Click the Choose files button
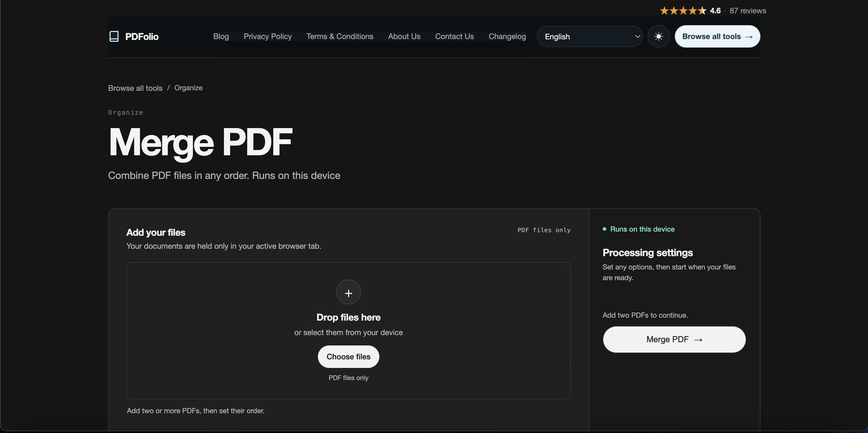Viewport: 868px width, 433px height. click(x=348, y=357)
